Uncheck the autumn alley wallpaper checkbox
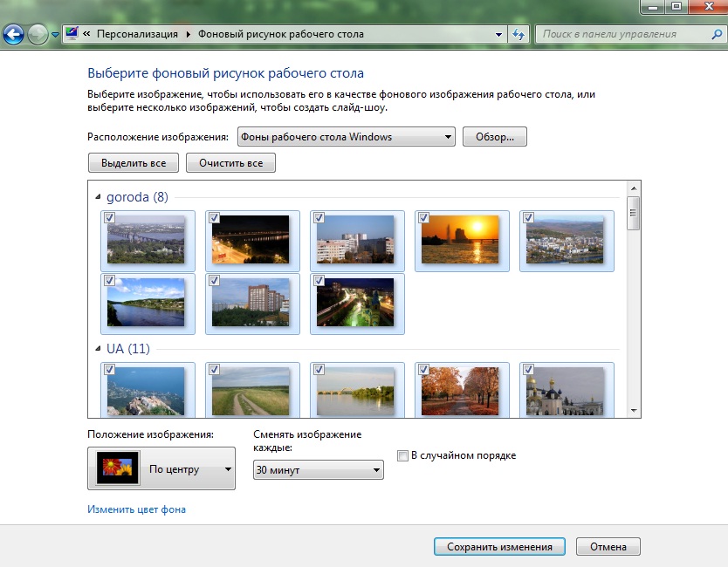728x567 pixels. point(423,370)
